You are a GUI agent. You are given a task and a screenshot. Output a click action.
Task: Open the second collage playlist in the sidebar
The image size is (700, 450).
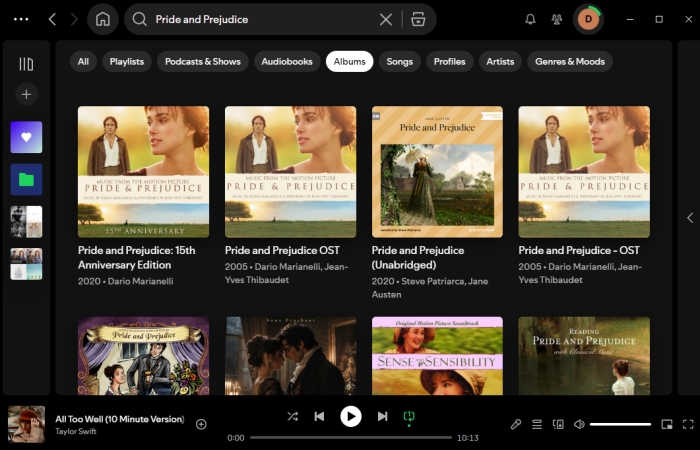tap(26, 264)
